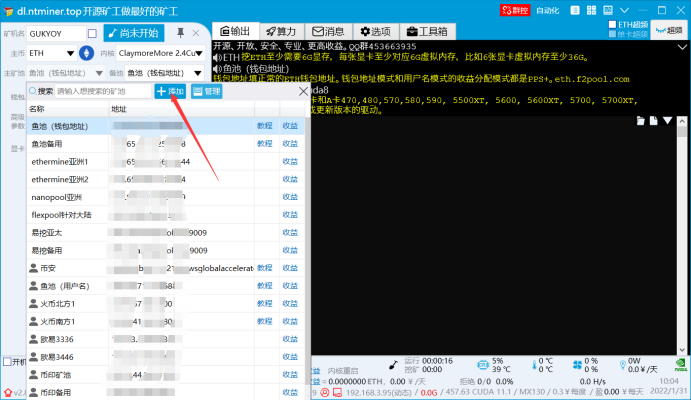This screenshot has height=400, width=691.
Task: Click the pool search input field
Action: (102, 91)
